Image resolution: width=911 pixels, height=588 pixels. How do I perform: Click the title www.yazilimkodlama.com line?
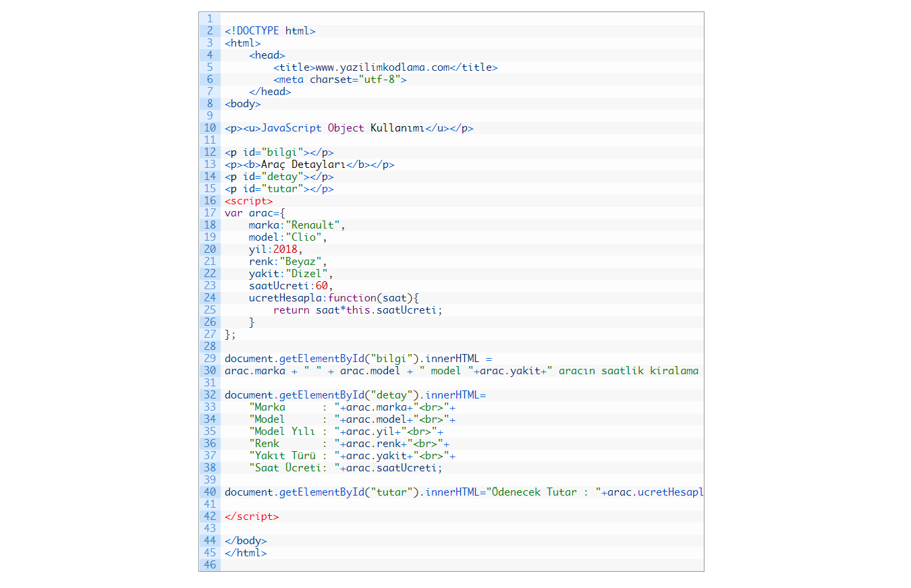tap(385, 67)
